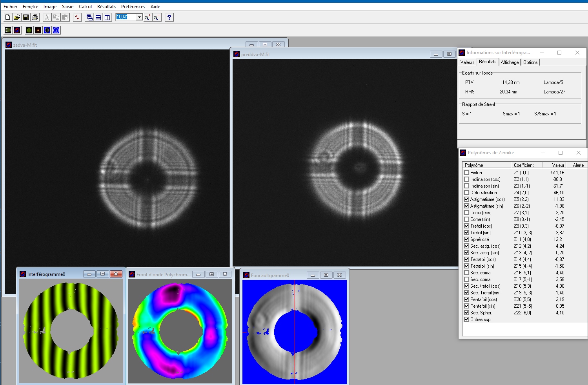Click the Zoom out magnifier icon
The height and width of the screenshot is (385, 588).
tap(157, 17)
